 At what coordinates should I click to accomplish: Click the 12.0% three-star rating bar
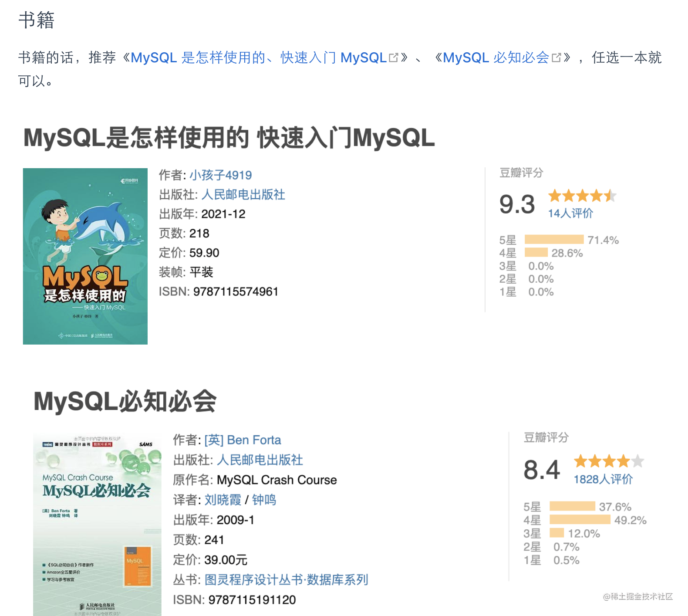[x=557, y=533]
